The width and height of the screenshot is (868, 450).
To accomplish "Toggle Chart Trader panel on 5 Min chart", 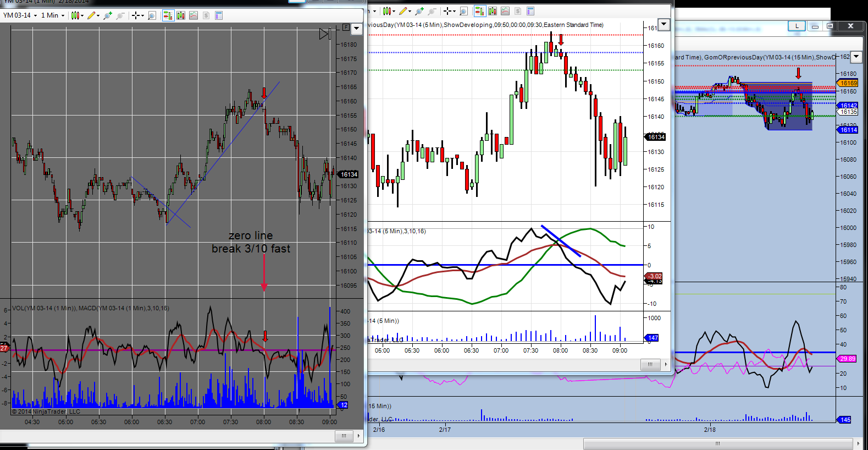I will pos(479,11).
